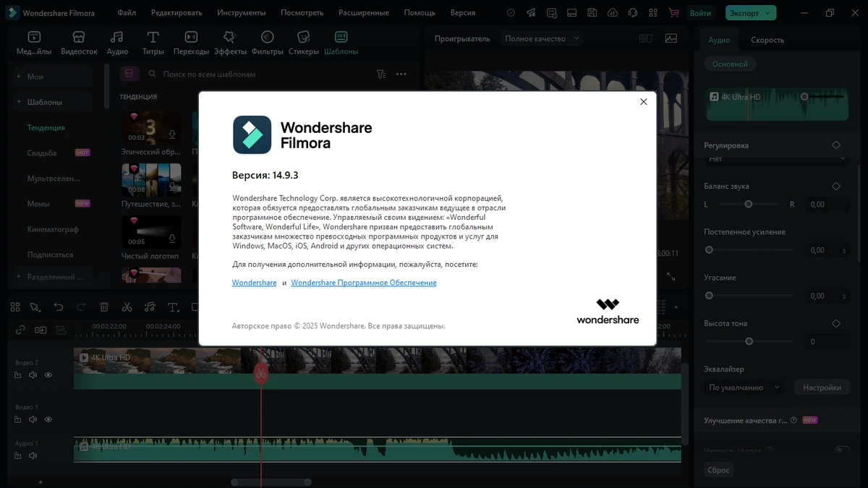Image resolution: width=868 pixels, height=488 pixels.
Task: Open the shopping cart icon
Action: (674, 13)
